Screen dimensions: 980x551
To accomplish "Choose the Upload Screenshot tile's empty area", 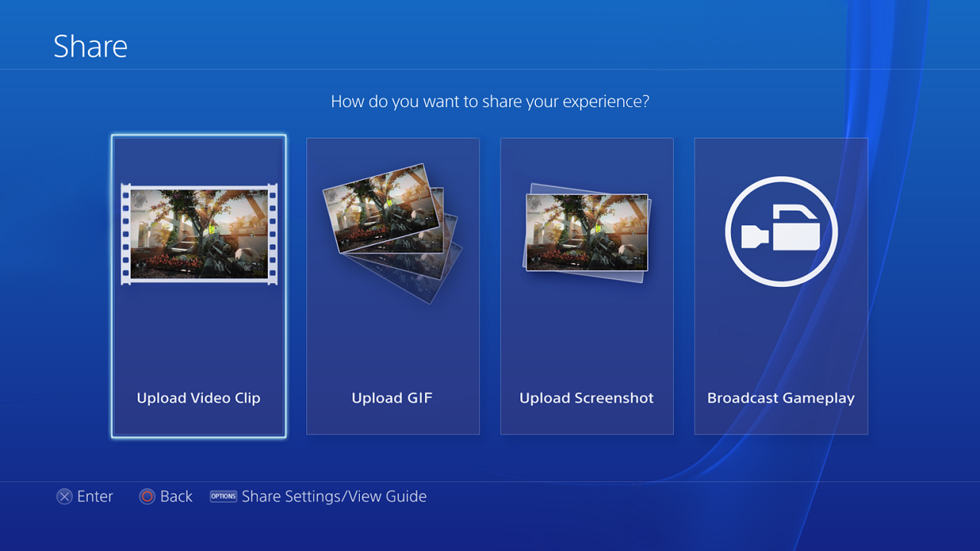I will pyautogui.click(x=586, y=337).
